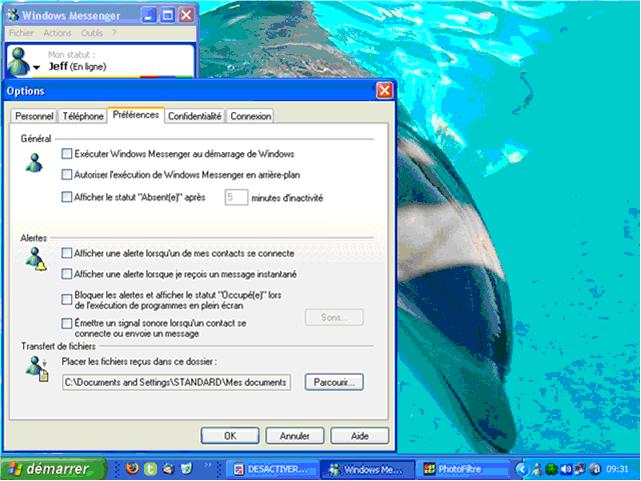Select the Préférences tab
Image resolution: width=641 pixels, height=481 pixels.
coord(136,115)
